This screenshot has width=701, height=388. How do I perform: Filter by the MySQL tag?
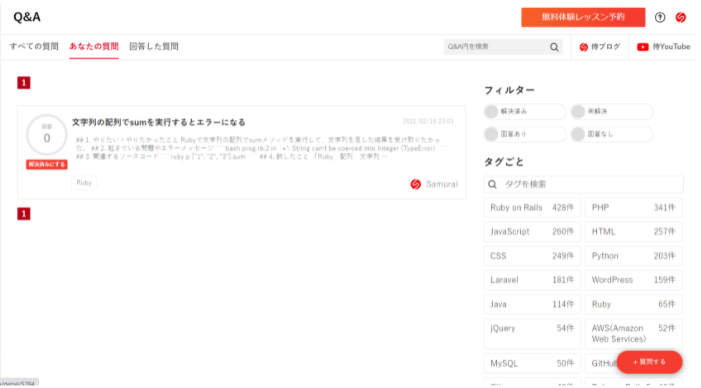click(532, 363)
